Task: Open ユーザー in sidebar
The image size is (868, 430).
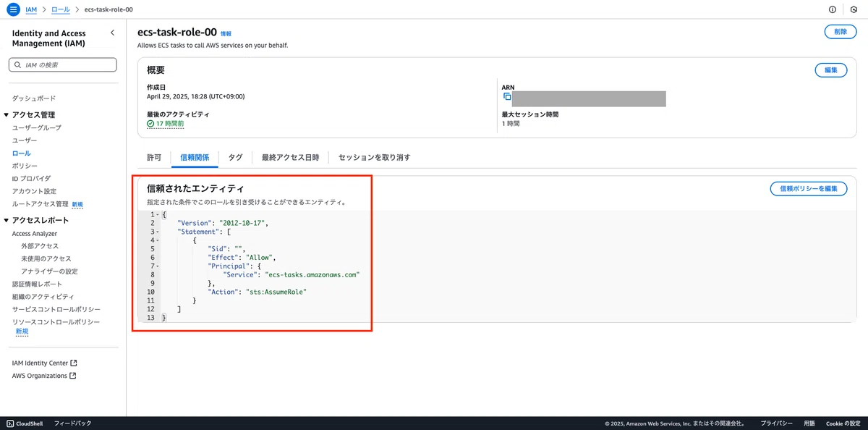Action: pyautogui.click(x=25, y=140)
